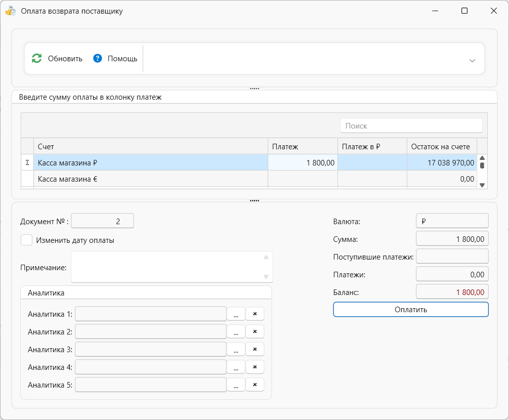Click the Примечание down scroll arrow

266,277
